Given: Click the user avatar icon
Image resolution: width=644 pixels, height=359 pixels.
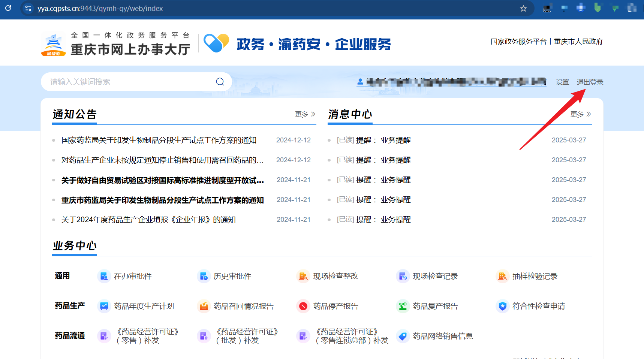Looking at the screenshot, I should 360,81.
